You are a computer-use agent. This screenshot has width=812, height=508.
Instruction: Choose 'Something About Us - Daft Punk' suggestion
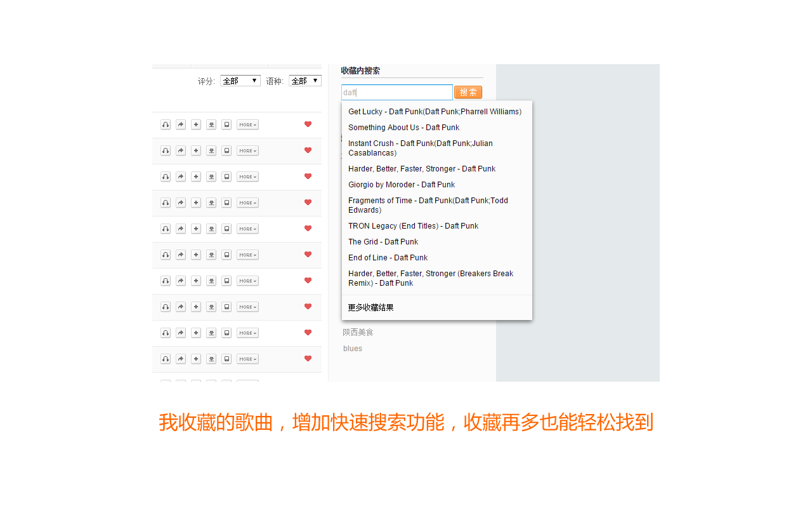436,128
